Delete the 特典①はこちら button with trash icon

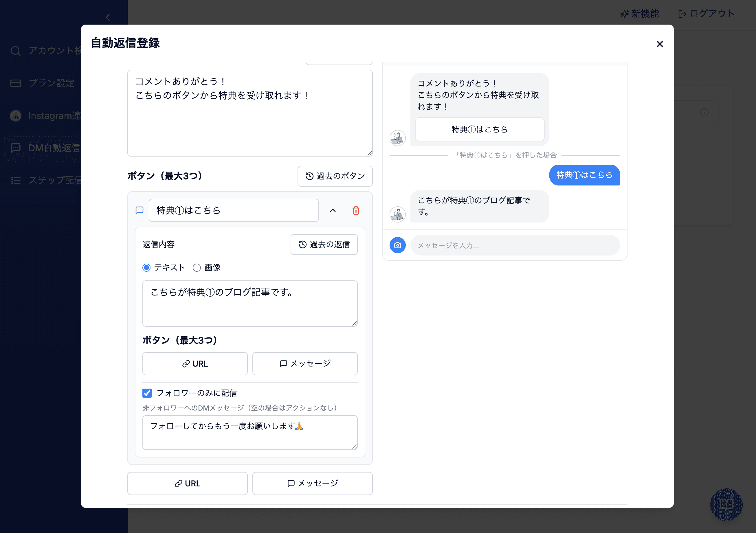(x=356, y=210)
